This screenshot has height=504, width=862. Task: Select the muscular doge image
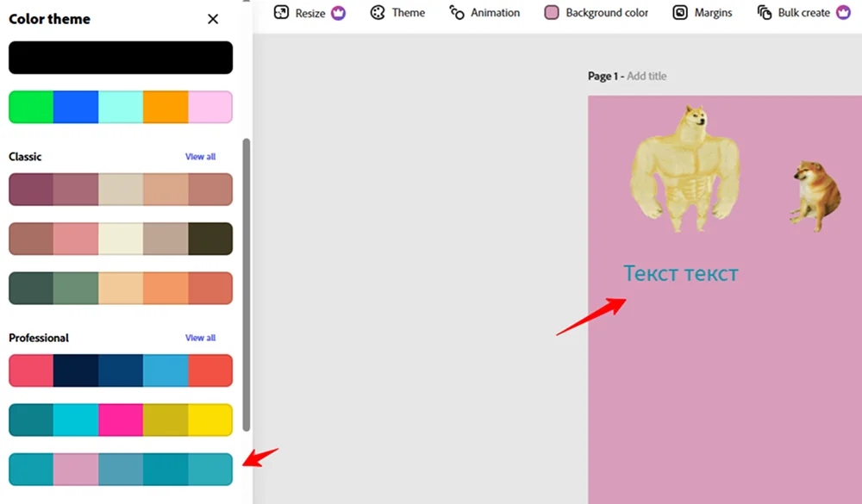click(x=684, y=168)
